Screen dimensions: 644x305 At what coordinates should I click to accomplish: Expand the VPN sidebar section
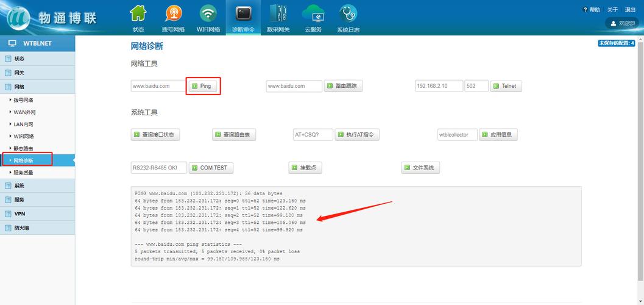[37, 213]
